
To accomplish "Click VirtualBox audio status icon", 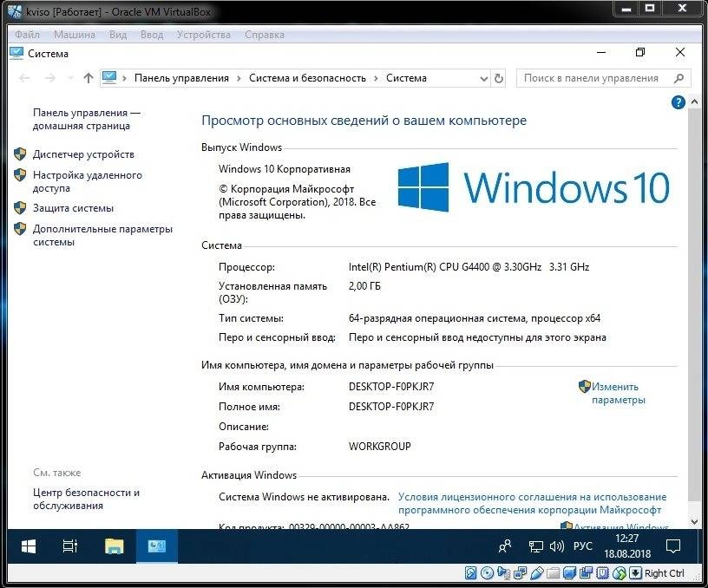I will click(x=503, y=573).
